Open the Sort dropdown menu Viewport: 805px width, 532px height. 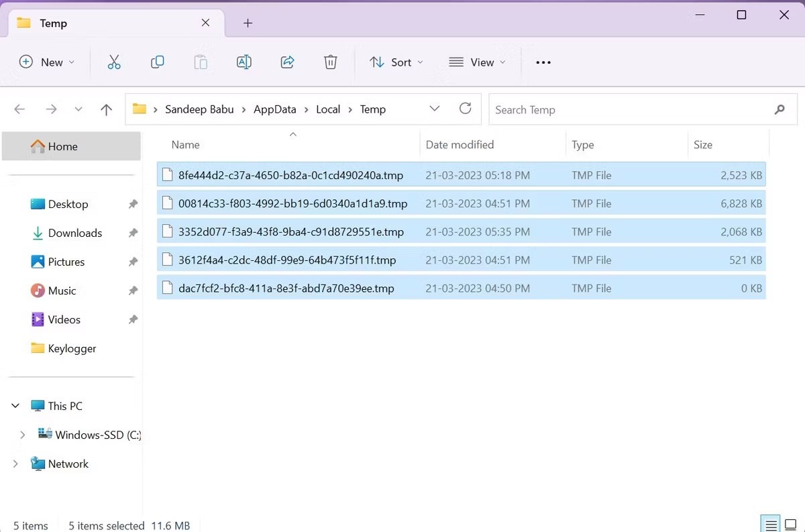pyautogui.click(x=396, y=62)
